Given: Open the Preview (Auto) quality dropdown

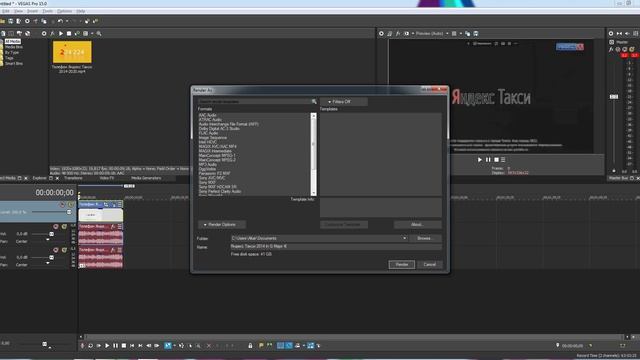Looking at the screenshot, I should pos(432,33).
